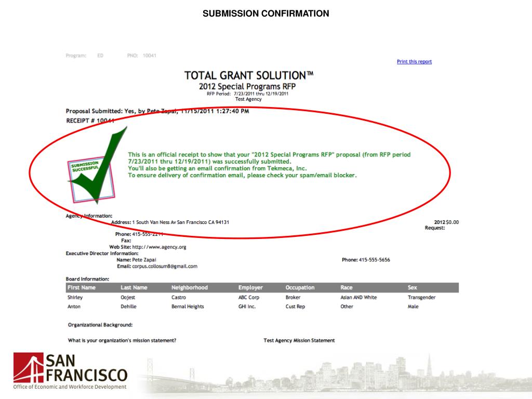Click '2012 Special Programs RFP' subtitle
Viewport: 532px width, 399px height.
coord(247,87)
